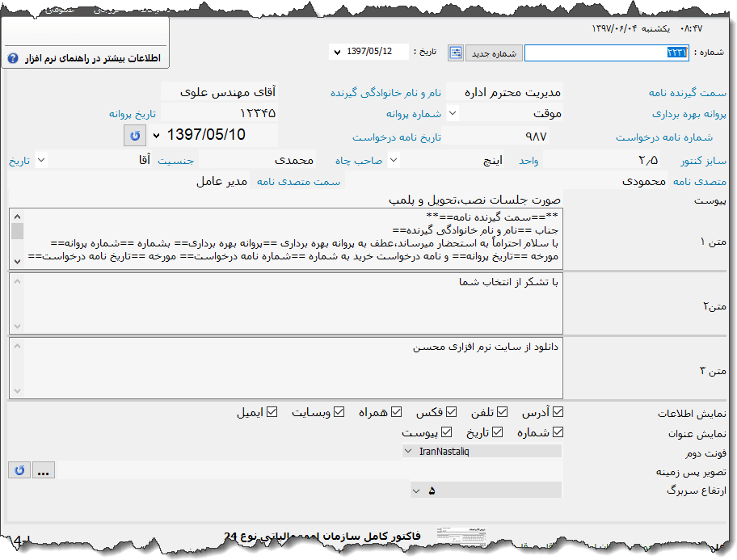737x560 pixels.
Task: Toggle the ایمیل checkbox
Action: pyautogui.click(x=271, y=411)
